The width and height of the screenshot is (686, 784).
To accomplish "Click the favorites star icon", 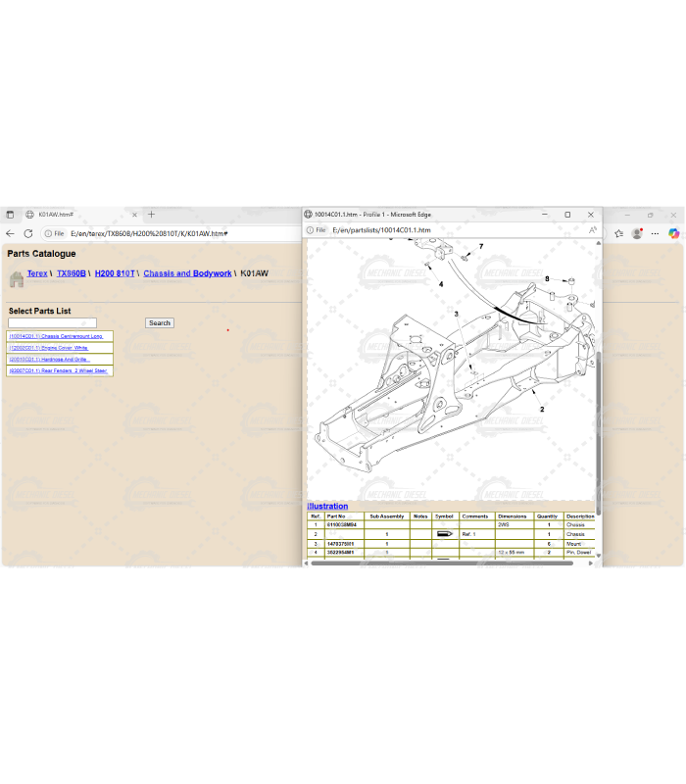I will [618, 233].
